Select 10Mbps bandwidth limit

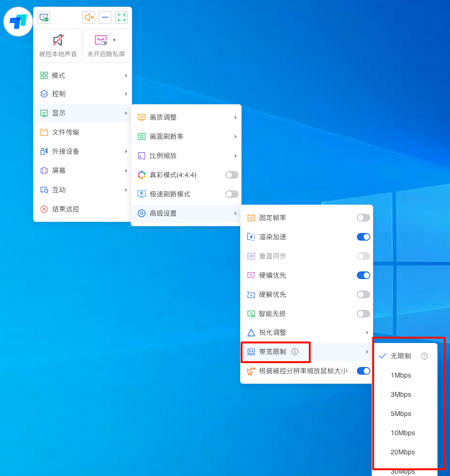[x=402, y=433]
